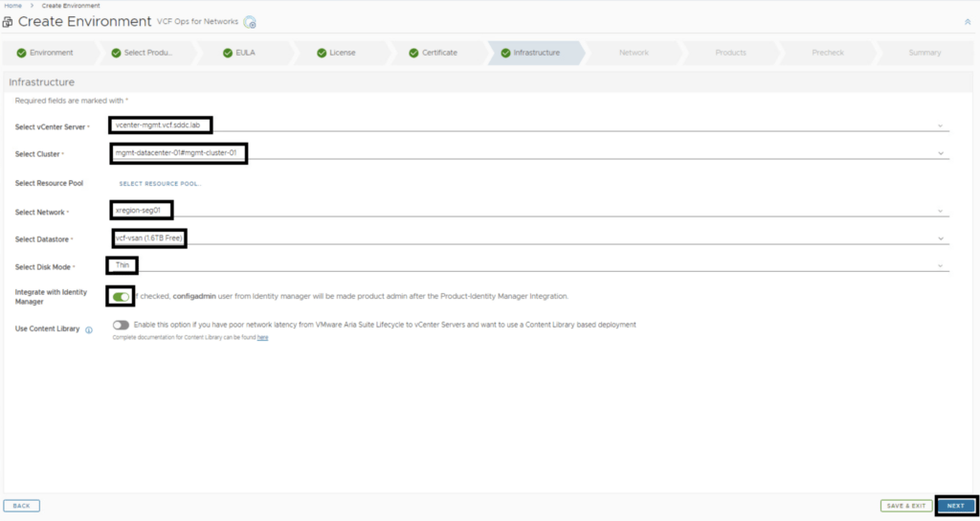This screenshot has height=521, width=980.
Task: Click the Create Environment page icon
Action: 9,22
